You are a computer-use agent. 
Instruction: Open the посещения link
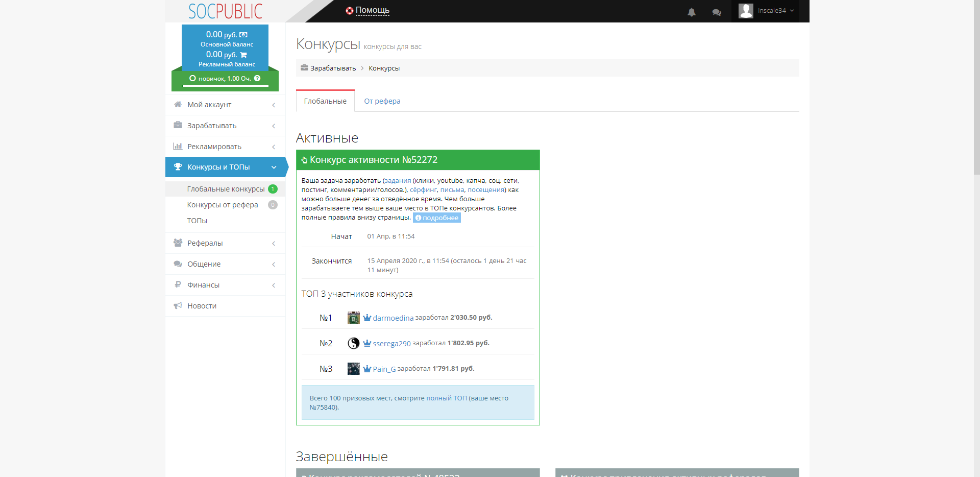486,189
